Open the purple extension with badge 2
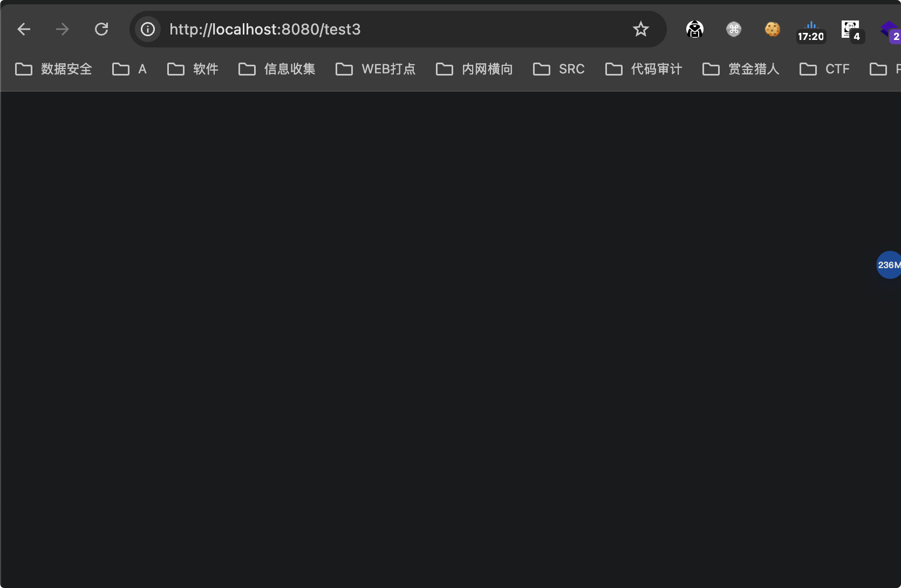This screenshot has height=588, width=901. click(x=891, y=31)
